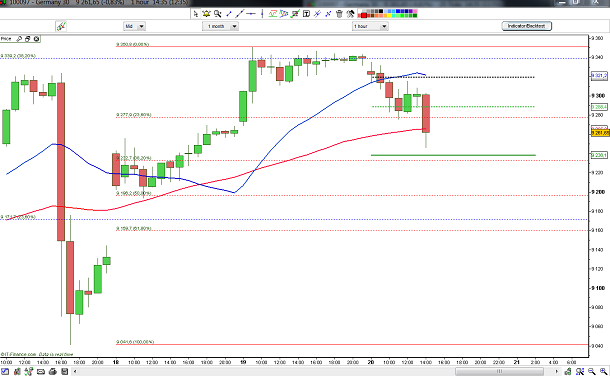The width and height of the screenshot is (610, 376).
Task: Select the zoom magnifier tool in top toolbar
Action: pyautogui.click(x=217, y=14)
